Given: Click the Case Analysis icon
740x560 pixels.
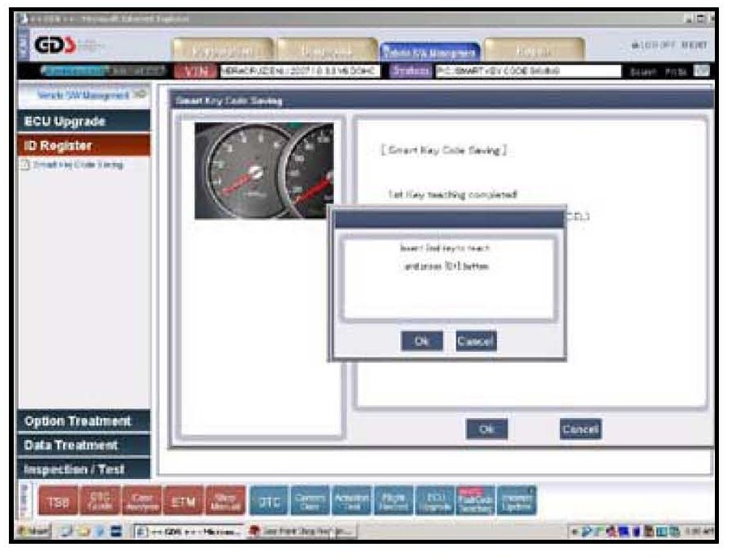Looking at the screenshot, I should pos(142,501).
